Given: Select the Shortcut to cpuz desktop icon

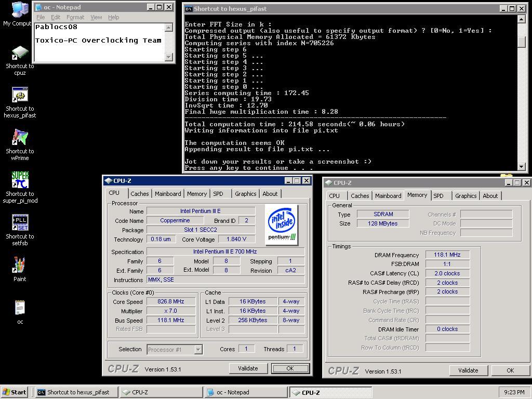Looking at the screenshot, I should pos(20,60).
